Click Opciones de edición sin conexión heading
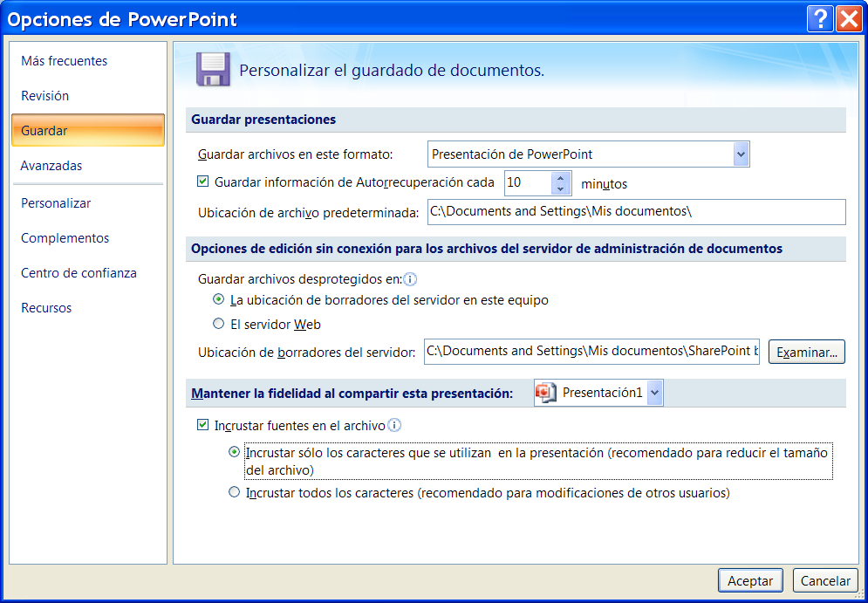The image size is (868, 603). [487, 249]
